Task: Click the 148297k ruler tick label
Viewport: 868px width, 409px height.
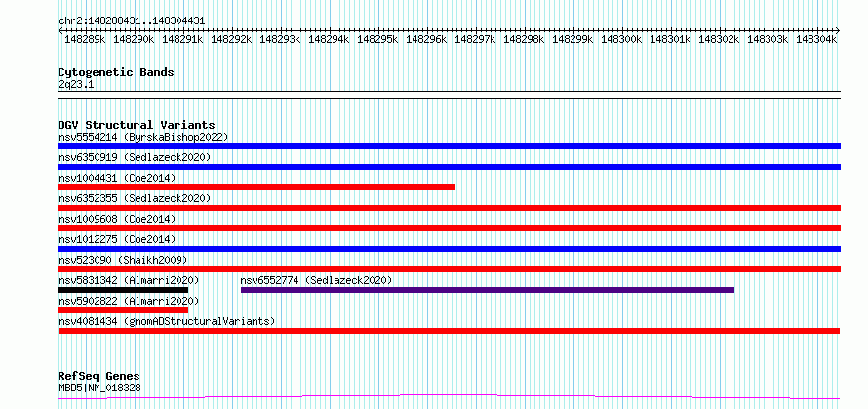Action: [x=475, y=40]
